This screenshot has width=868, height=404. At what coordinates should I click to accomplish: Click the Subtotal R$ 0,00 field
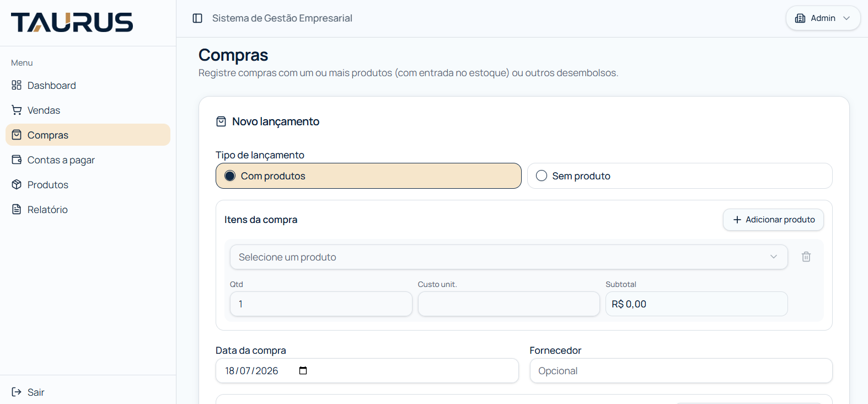696,304
